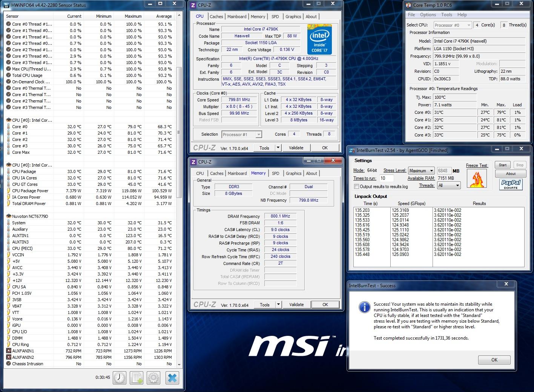This screenshot has width=534, height=392.
Task: Click the info icon in the Success dialog
Action: pos(364,307)
